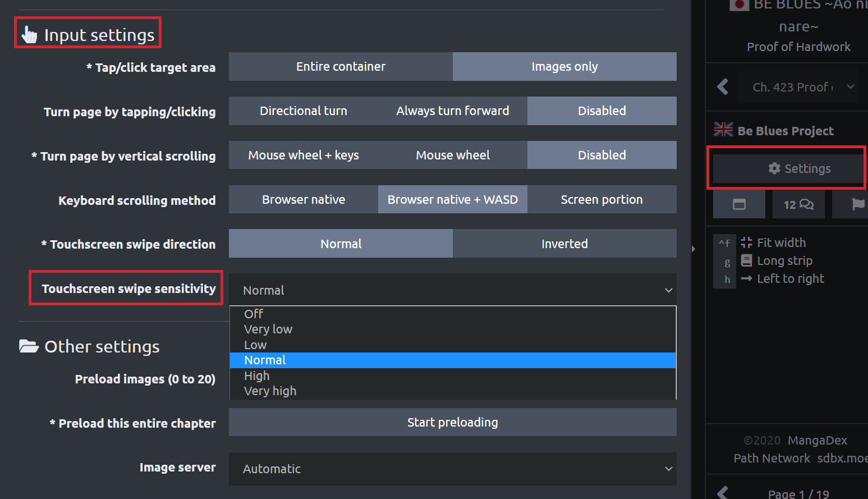Screen dimensions: 868x499
Task: Click the Start preloading button
Action: [452, 422]
